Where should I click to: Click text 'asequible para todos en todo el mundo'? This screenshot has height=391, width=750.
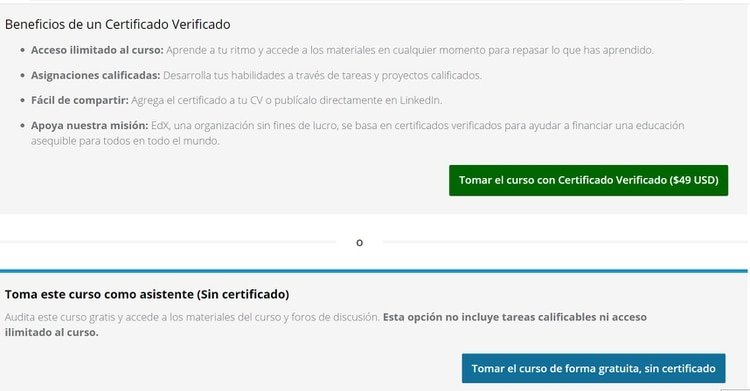pyautogui.click(x=124, y=141)
